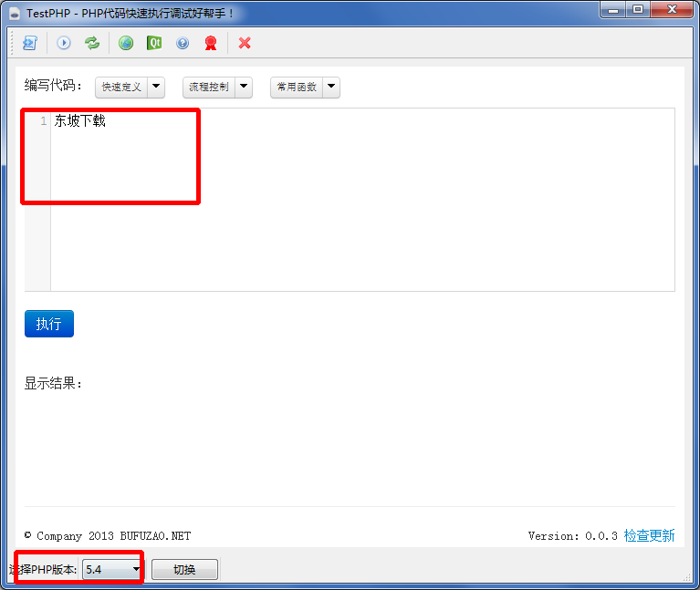Image resolution: width=700 pixels, height=590 pixels.
Task: Open the green globe website icon
Action: coord(126,43)
